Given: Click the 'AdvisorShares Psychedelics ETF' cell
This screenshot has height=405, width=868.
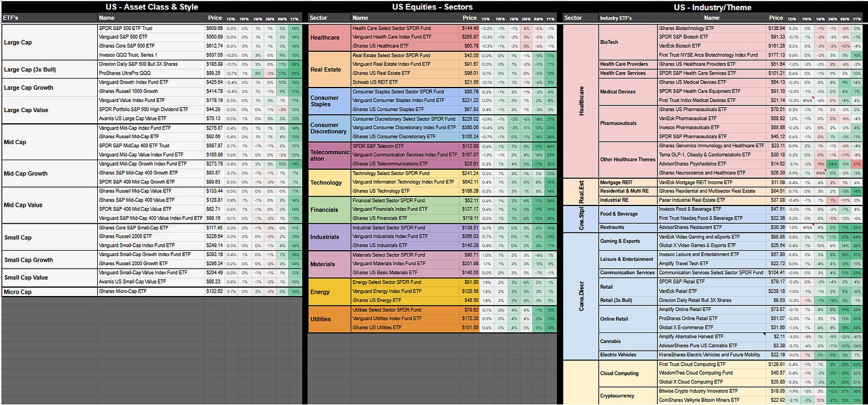Looking at the screenshot, I should point(711,164).
